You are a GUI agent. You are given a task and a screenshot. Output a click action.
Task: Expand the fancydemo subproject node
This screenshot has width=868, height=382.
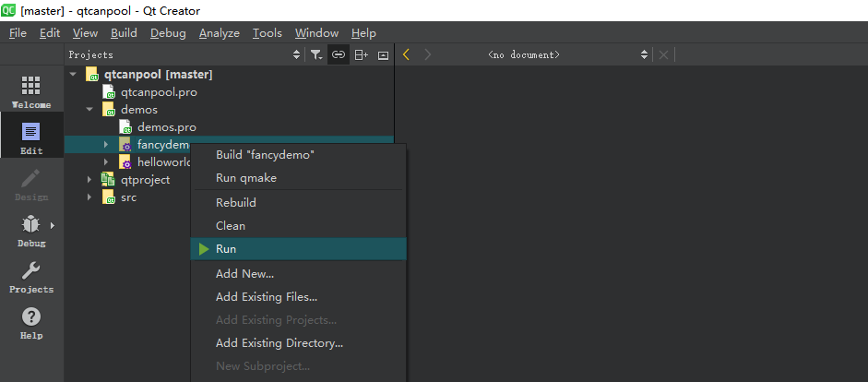[106, 145]
